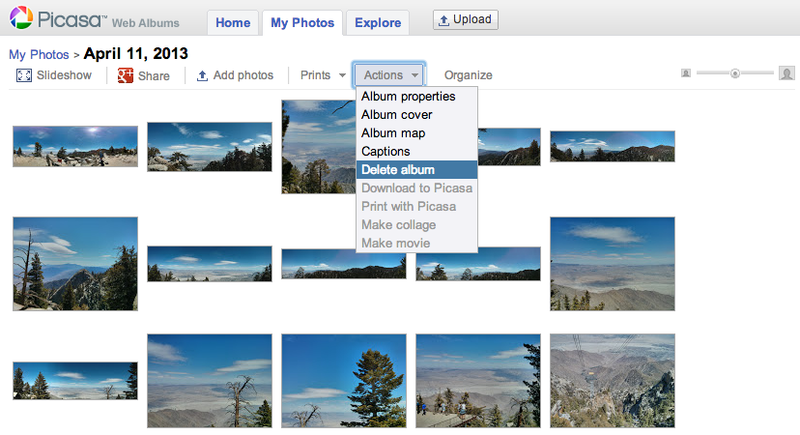The height and width of the screenshot is (435, 800).
Task: Follow the My Photos breadcrumb link
Action: pos(39,54)
